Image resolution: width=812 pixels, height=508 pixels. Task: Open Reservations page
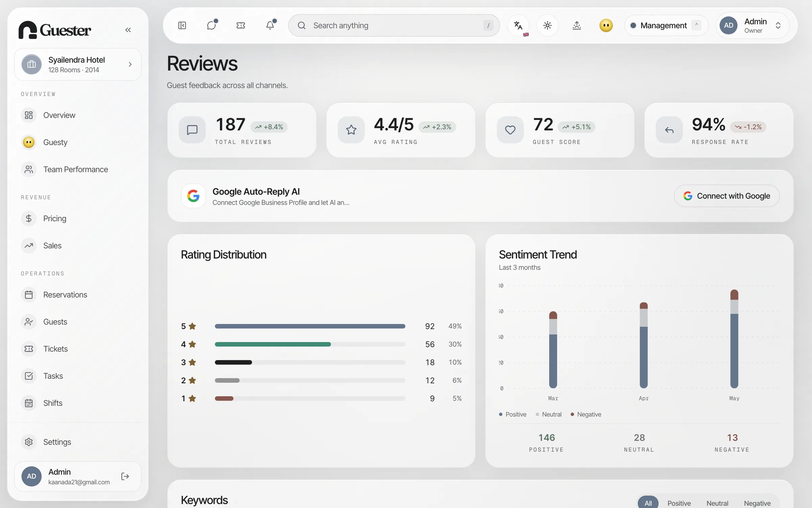[78, 295]
